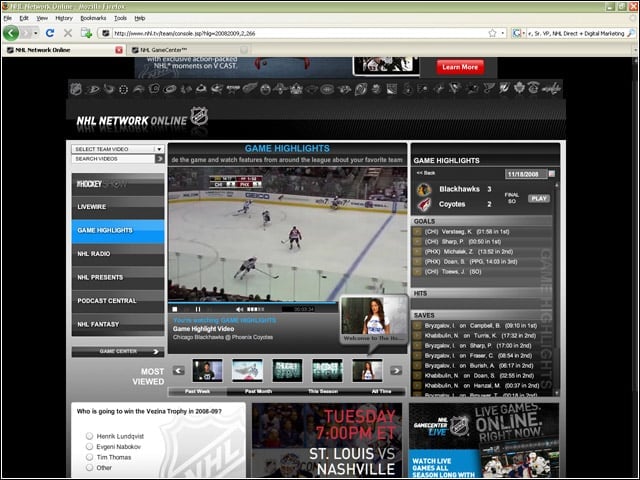This screenshot has width=640, height=480.
Task: Switch Most Viewed to This Season
Action: [323, 391]
